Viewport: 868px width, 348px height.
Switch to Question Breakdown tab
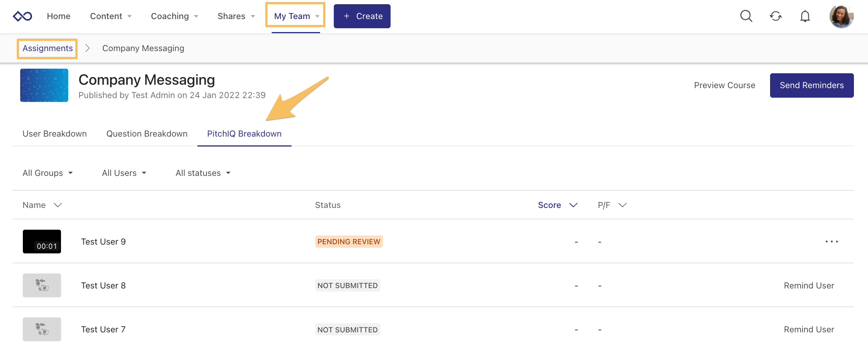click(147, 134)
